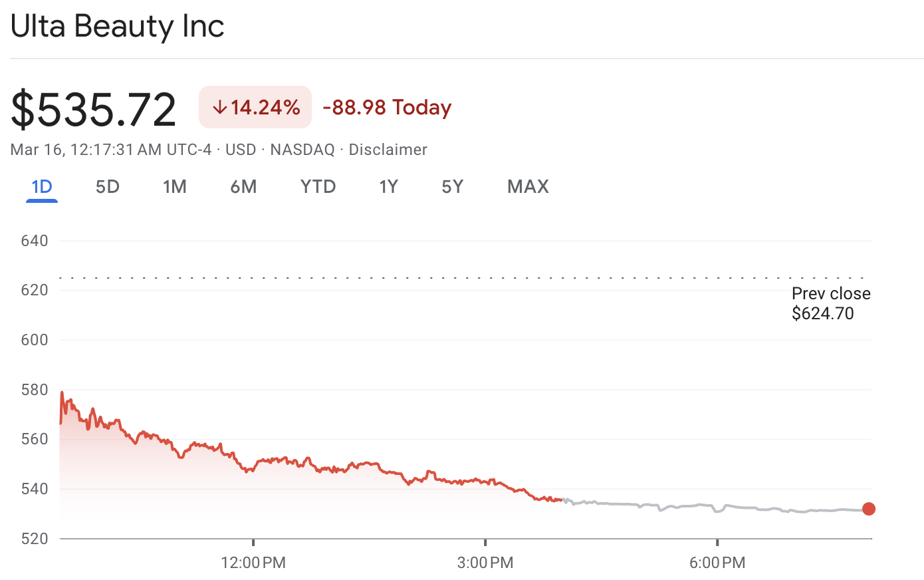
Task: Click the 3:00 PM axis label
Action: [x=485, y=562]
